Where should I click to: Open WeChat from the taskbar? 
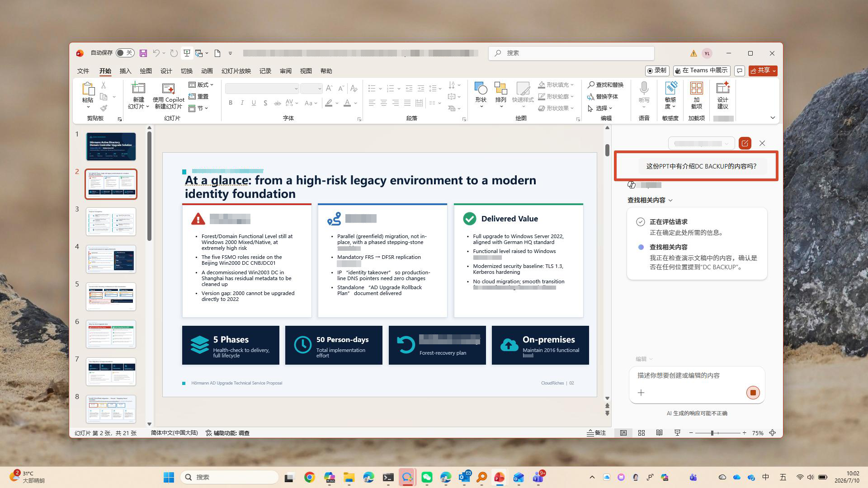click(x=427, y=477)
